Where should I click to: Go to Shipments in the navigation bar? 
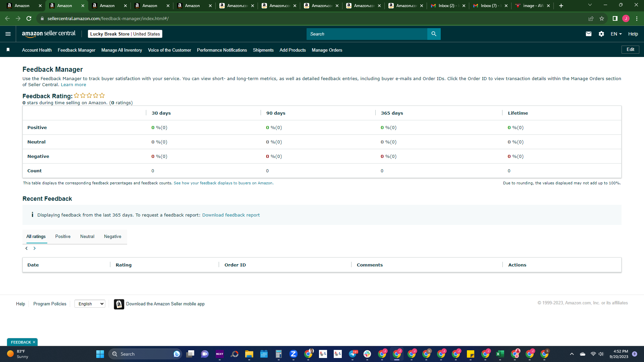263,50
